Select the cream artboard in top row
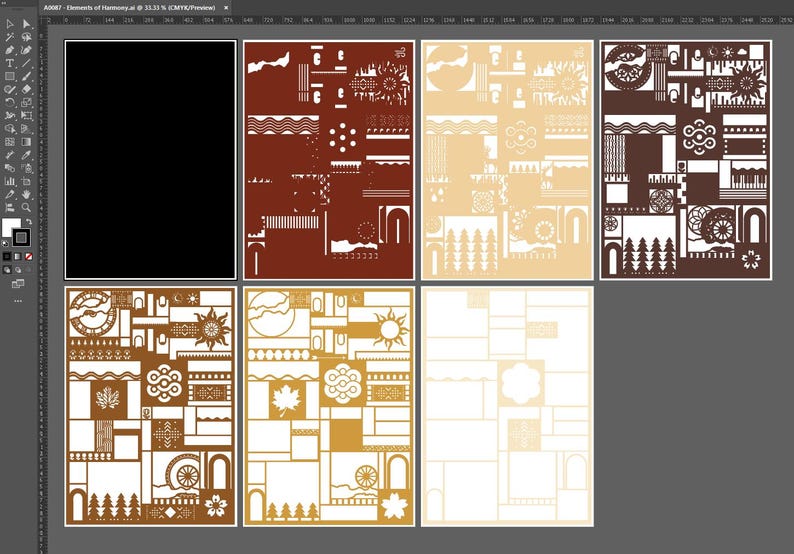Image resolution: width=794 pixels, height=554 pixels. pyautogui.click(x=507, y=160)
